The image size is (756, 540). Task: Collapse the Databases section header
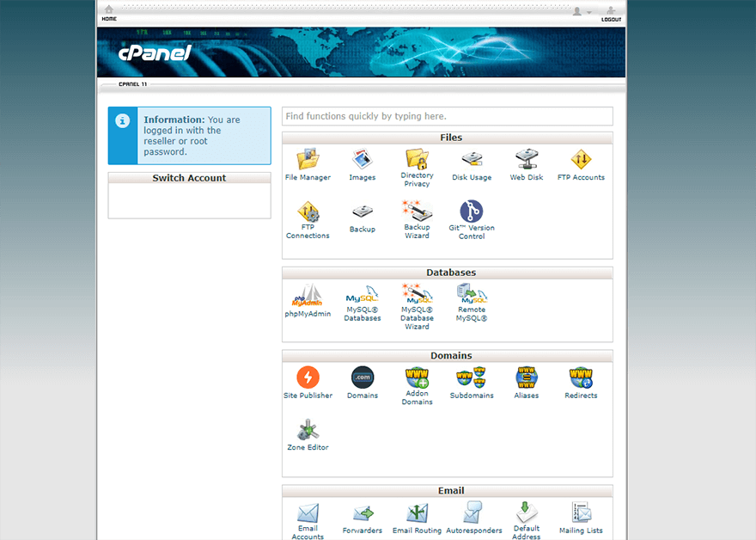coord(448,273)
